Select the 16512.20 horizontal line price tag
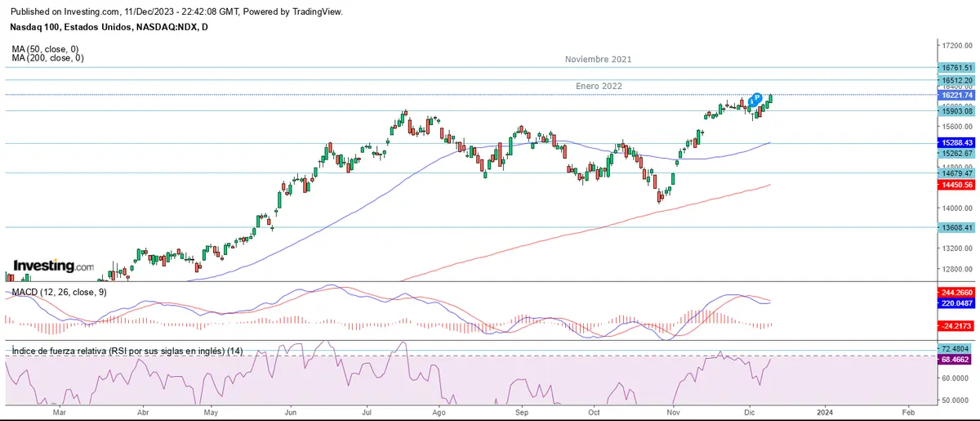 (957, 80)
